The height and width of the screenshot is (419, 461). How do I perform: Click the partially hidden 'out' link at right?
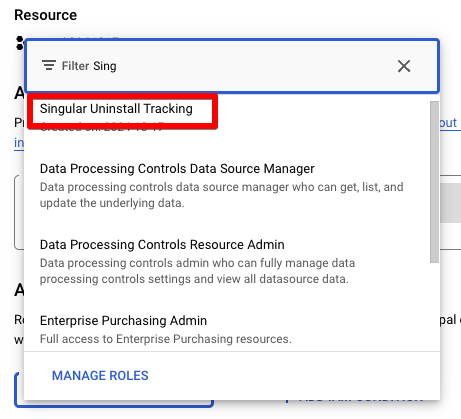[449, 123]
